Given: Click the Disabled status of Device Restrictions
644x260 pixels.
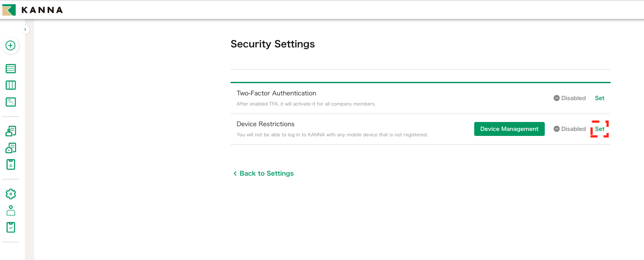Looking at the screenshot, I should pyautogui.click(x=570, y=129).
